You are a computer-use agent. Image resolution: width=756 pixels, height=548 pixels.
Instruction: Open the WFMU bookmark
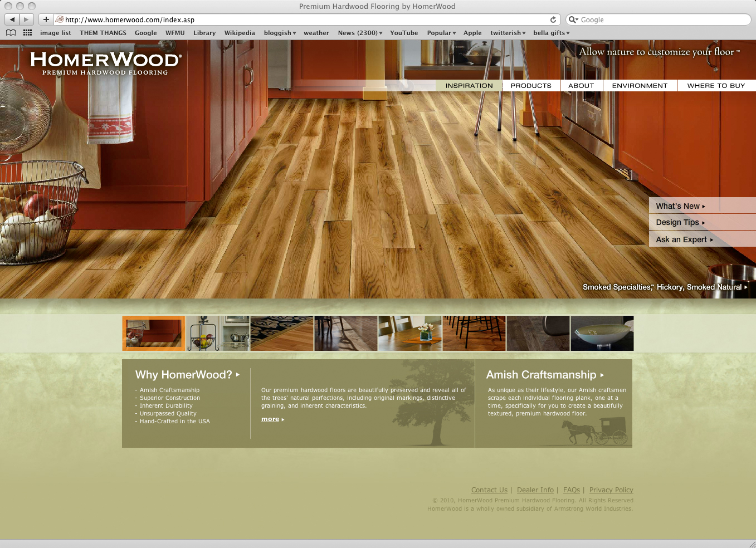175,33
